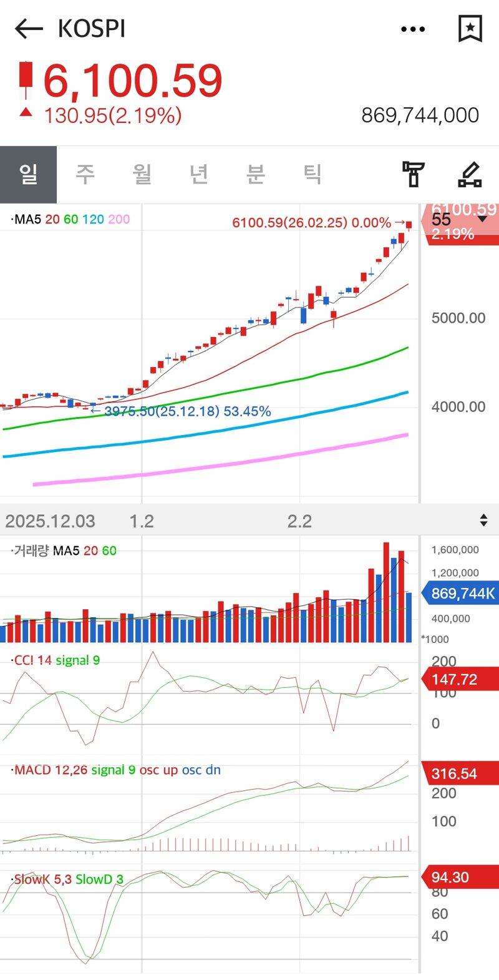
Task: Switch to the 년 (yearly) tab
Action: 199,174
